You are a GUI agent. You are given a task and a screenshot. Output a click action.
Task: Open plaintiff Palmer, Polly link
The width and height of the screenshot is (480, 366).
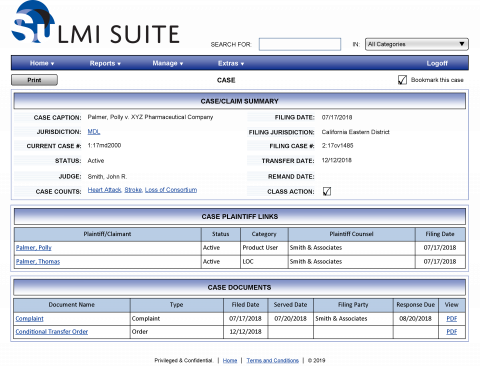click(x=34, y=248)
